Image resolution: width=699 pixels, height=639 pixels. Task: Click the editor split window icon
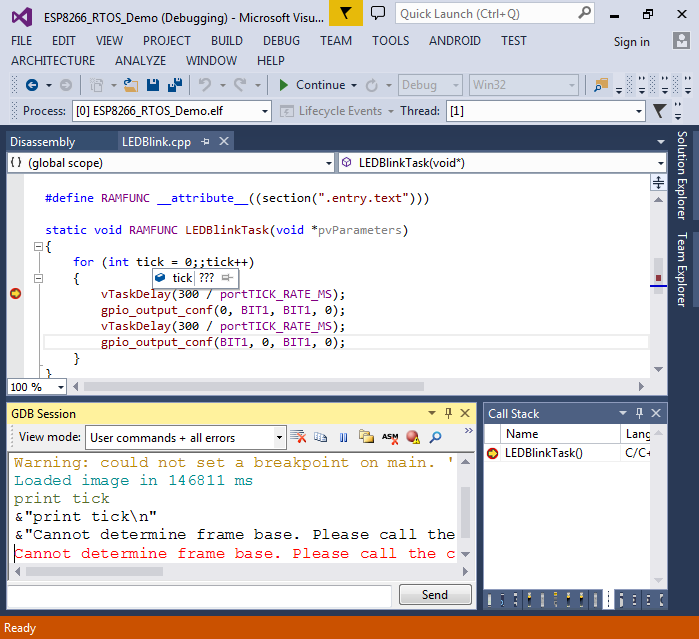(x=658, y=182)
